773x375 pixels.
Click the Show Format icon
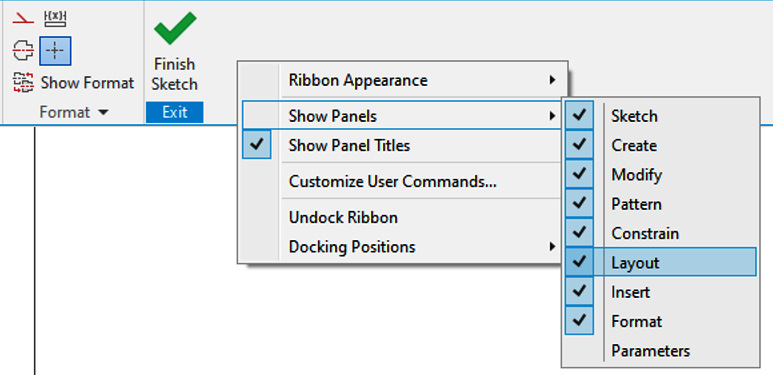point(23,83)
